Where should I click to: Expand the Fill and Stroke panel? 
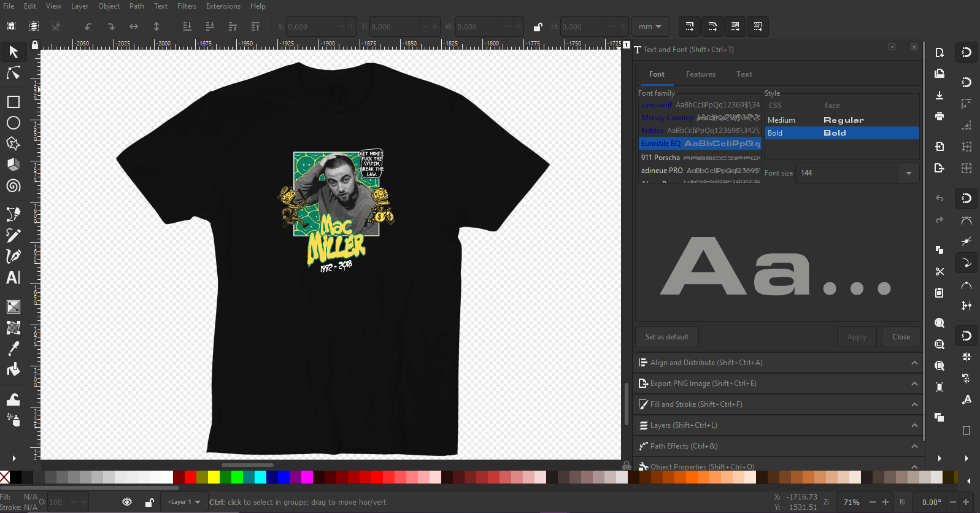pos(777,404)
